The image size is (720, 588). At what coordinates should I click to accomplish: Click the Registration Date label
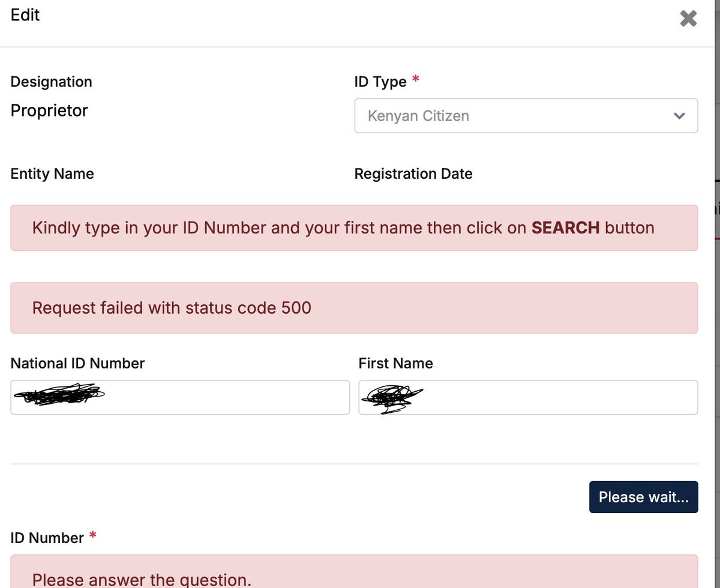pyautogui.click(x=413, y=174)
